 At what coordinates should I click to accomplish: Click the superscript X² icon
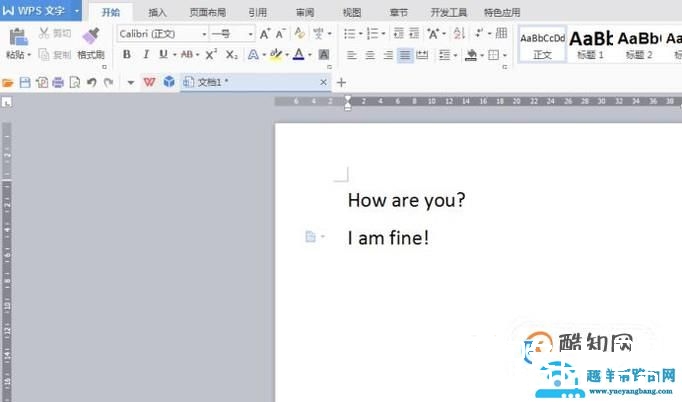pos(211,55)
